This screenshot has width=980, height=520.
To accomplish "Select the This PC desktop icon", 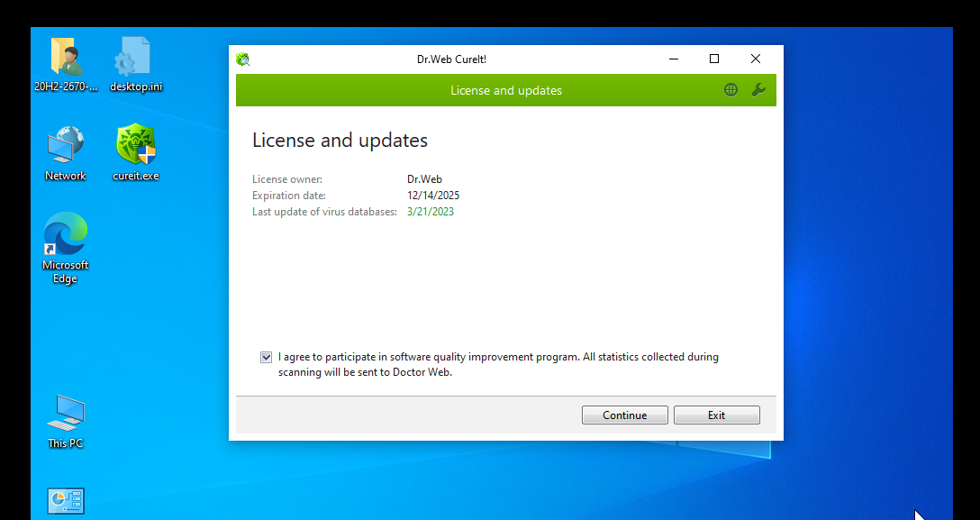I will tap(66, 421).
